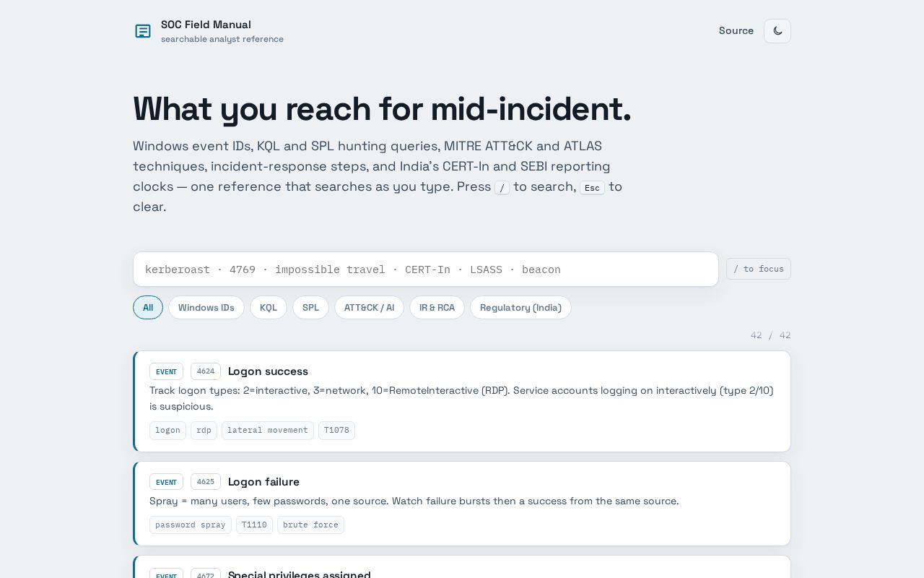Click the 'What you reach for mid-incident.' heading
The height and width of the screenshot is (578, 924).
382,109
